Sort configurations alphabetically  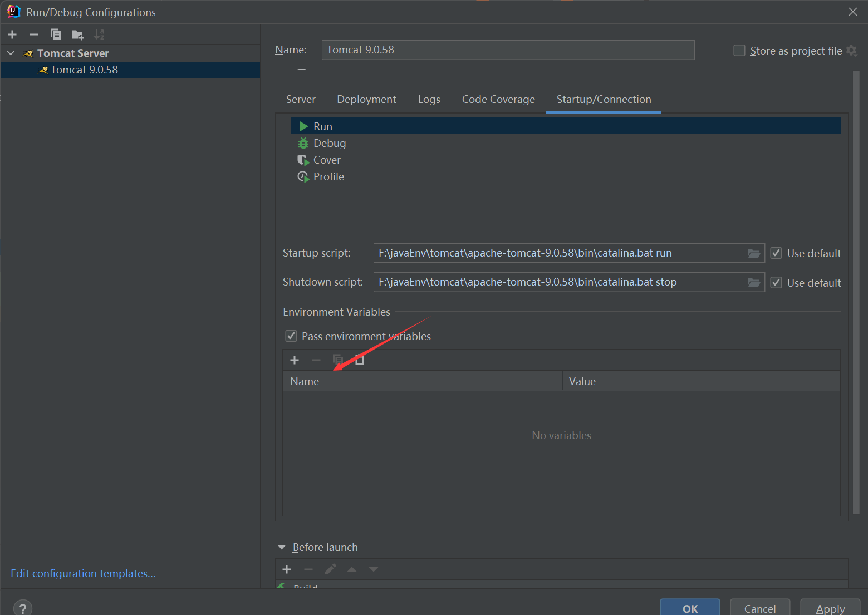coord(99,35)
